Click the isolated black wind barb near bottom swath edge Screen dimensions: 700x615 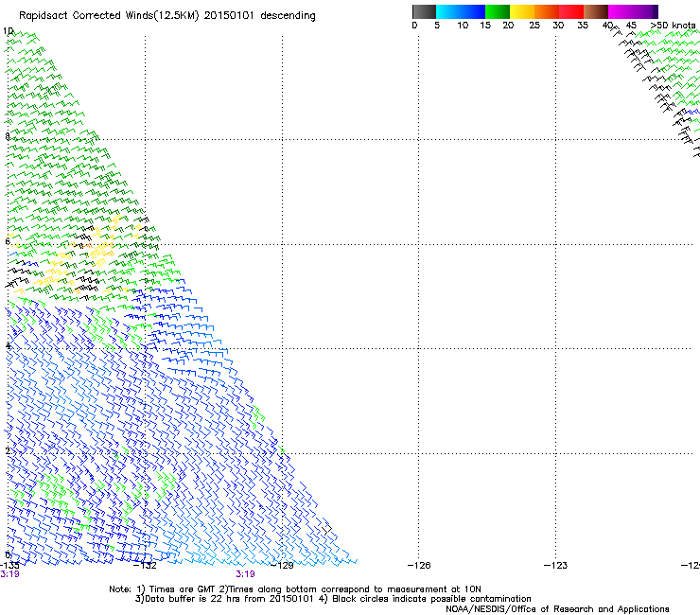pos(327,528)
